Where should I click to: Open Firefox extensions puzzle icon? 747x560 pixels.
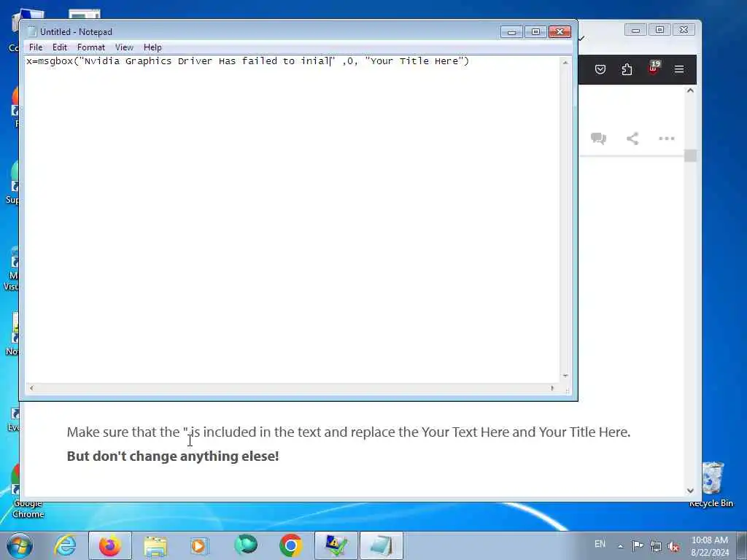pos(627,69)
